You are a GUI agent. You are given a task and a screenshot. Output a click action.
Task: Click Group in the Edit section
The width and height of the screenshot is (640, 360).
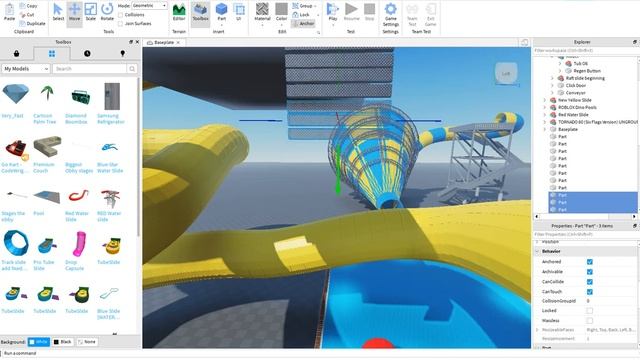point(304,6)
